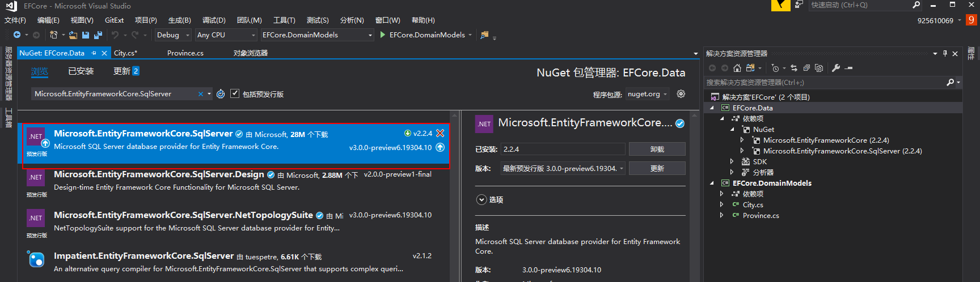The height and width of the screenshot is (282, 980).
Task: Click the Undo arrow icon
Action: (x=115, y=35)
